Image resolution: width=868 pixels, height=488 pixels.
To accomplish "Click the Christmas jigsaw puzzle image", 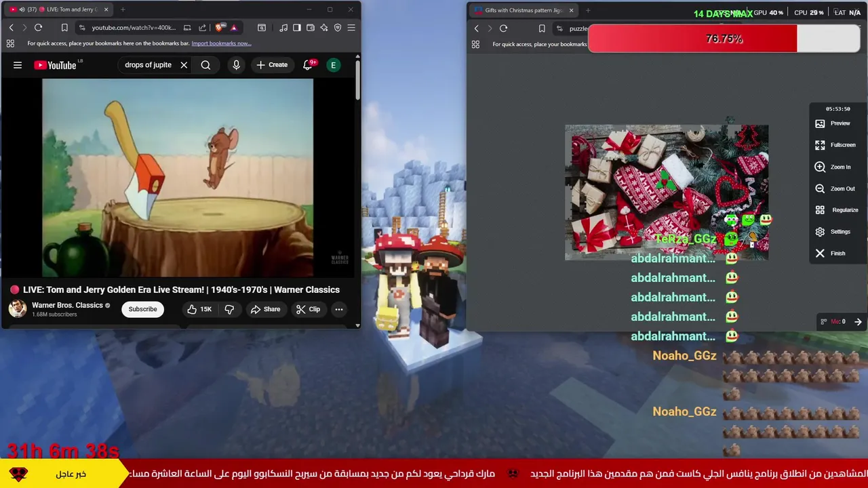I will point(667,192).
